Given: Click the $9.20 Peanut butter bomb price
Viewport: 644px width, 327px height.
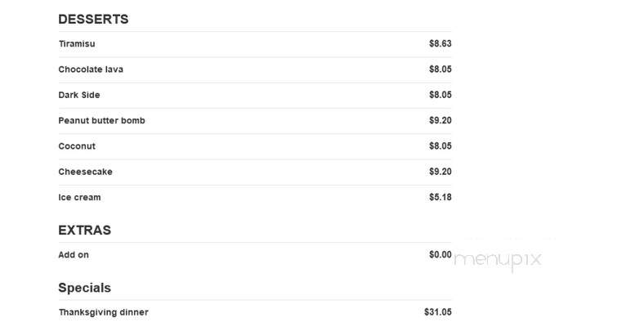Looking at the screenshot, I should coord(441,120).
